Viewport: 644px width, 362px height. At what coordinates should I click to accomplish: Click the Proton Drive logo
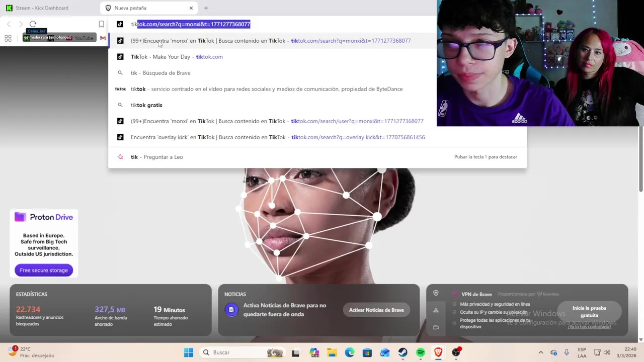coord(44,217)
